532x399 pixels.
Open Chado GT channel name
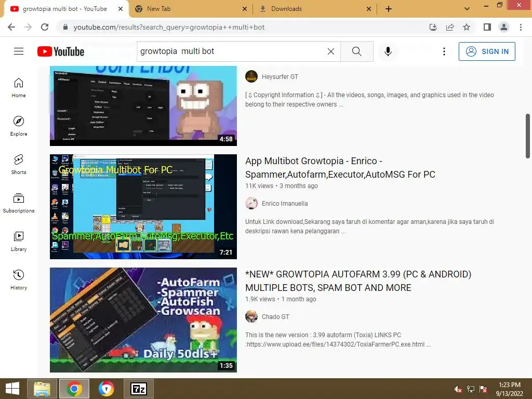click(275, 317)
